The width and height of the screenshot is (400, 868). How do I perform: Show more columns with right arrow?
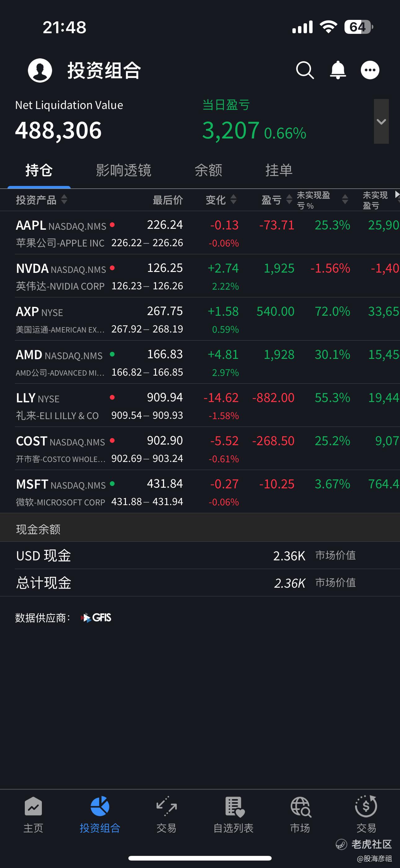click(397, 194)
